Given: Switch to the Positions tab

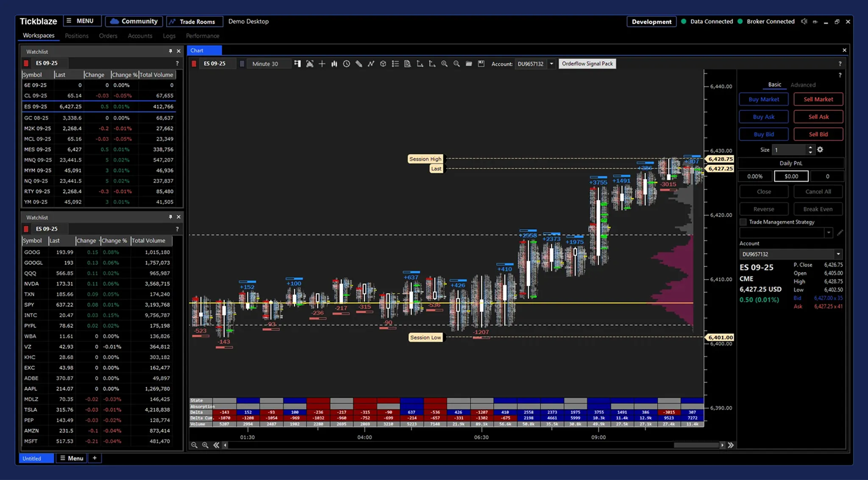Looking at the screenshot, I should point(77,36).
